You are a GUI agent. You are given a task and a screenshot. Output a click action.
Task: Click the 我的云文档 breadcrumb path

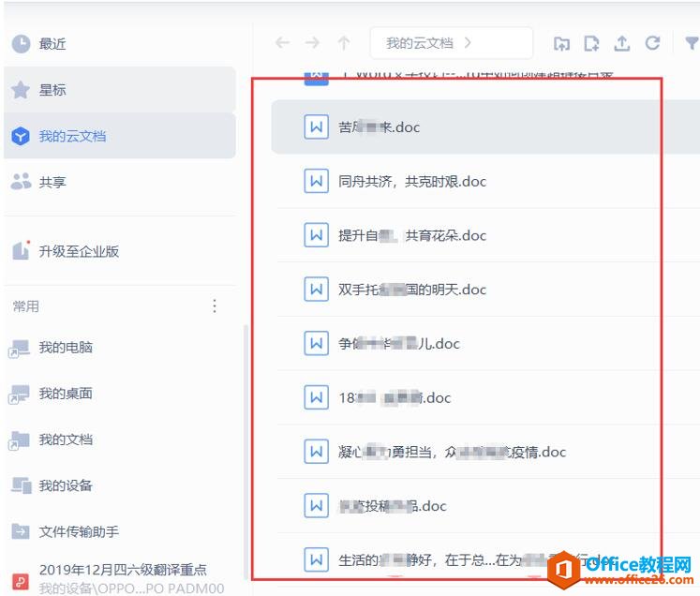click(420, 43)
